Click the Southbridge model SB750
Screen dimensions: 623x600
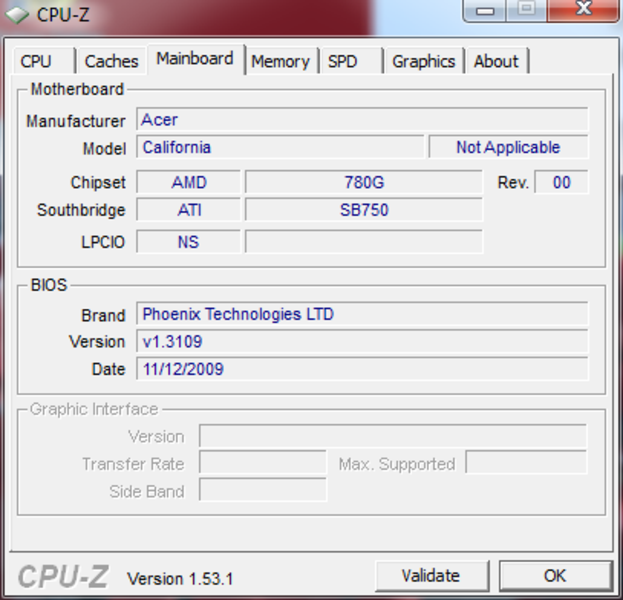coord(364,210)
